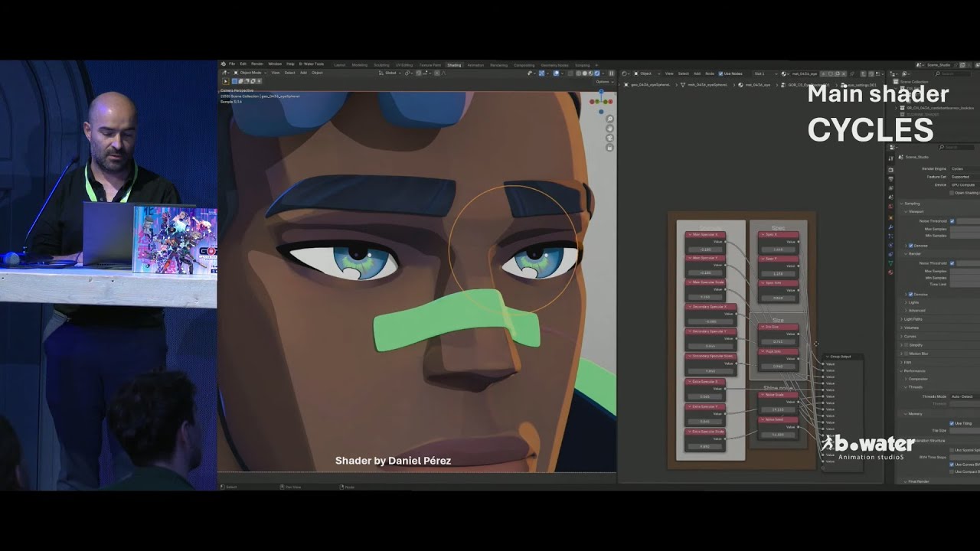
Task: Click the Object Data green triangle icon
Action: coord(891,262)
